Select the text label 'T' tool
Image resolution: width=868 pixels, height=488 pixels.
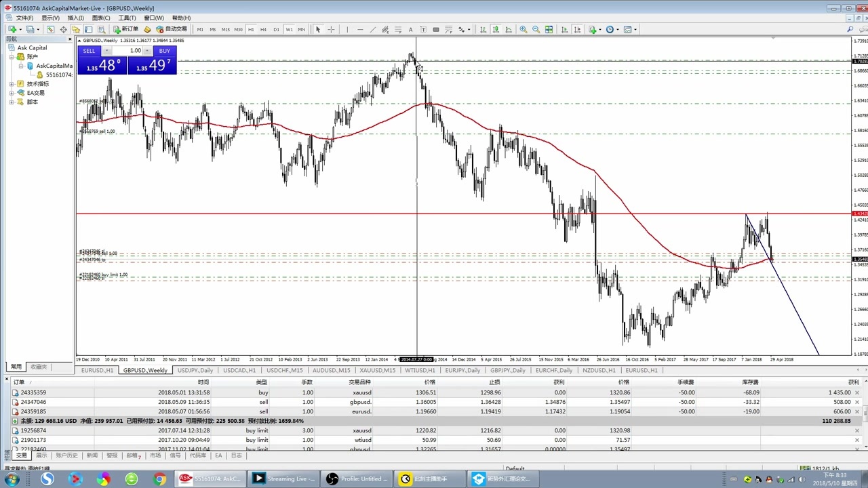tap(423, 29)
